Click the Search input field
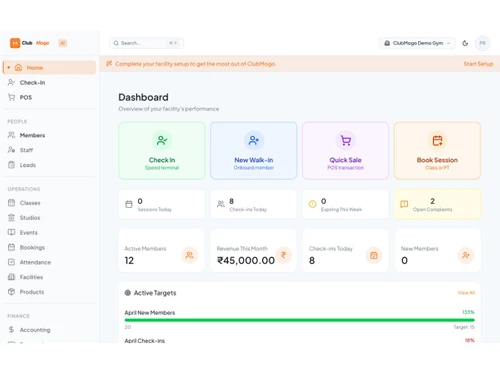The width and height of the screenshot is (500, 375). 146,43
